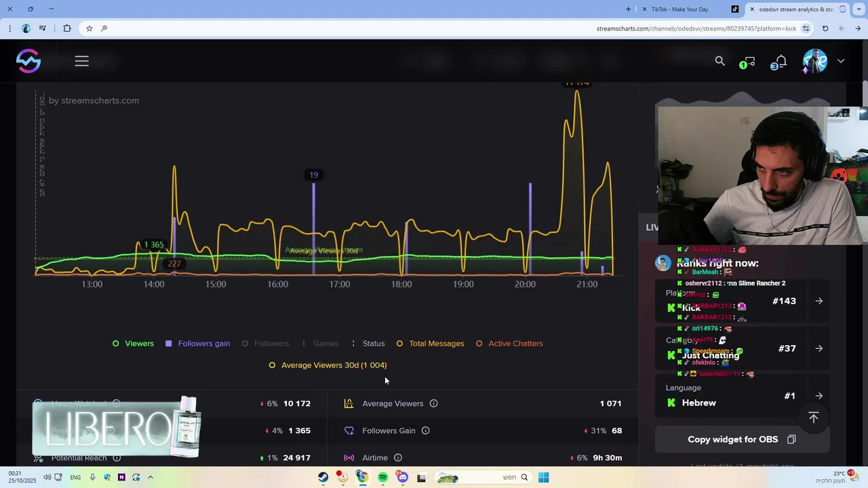868x488 pixels.
Task: Click the Airtime broadcast icon
Action: [349, 457]
